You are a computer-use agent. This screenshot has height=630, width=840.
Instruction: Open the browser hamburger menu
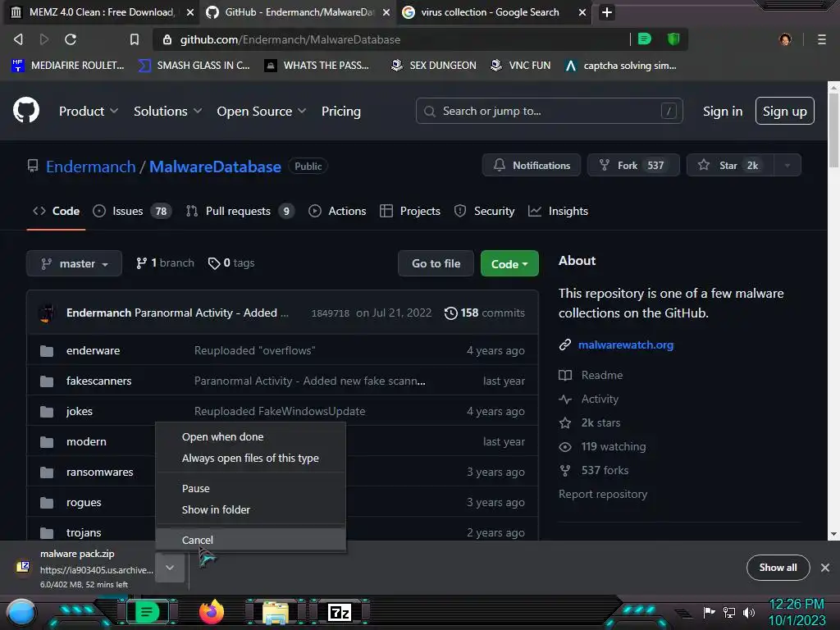click(x=821, y=39)
